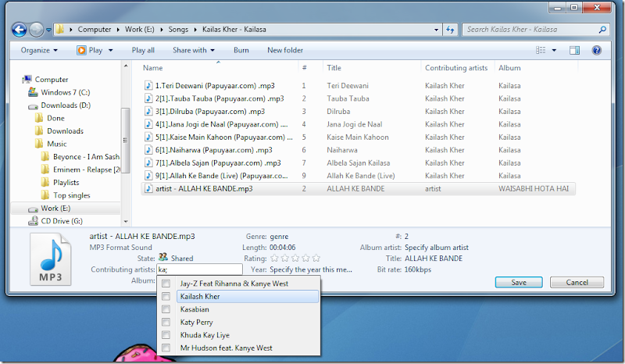Click the Change your view icon
The image size is (625, 364).
click(541, 50)
